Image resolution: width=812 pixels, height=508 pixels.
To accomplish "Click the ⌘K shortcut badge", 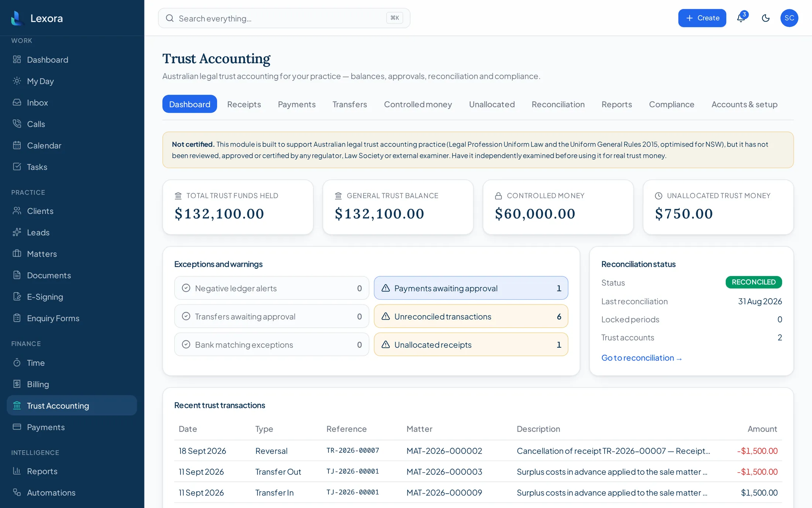I will 395,18.
